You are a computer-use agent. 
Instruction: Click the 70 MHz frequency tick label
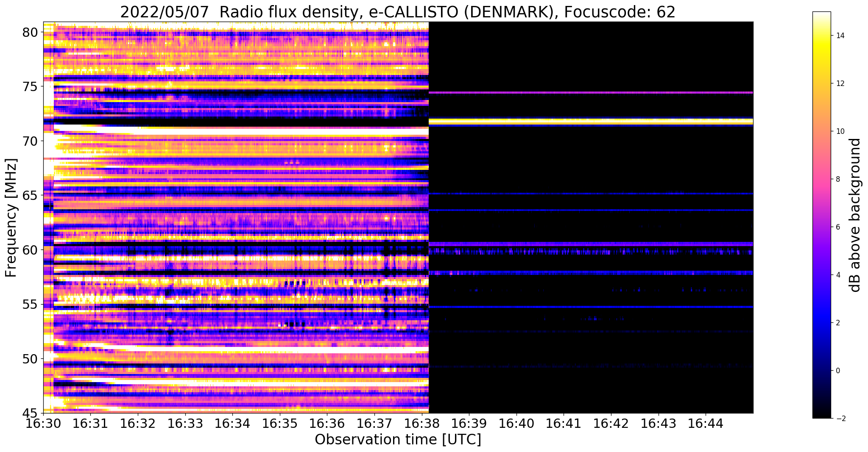31,141
